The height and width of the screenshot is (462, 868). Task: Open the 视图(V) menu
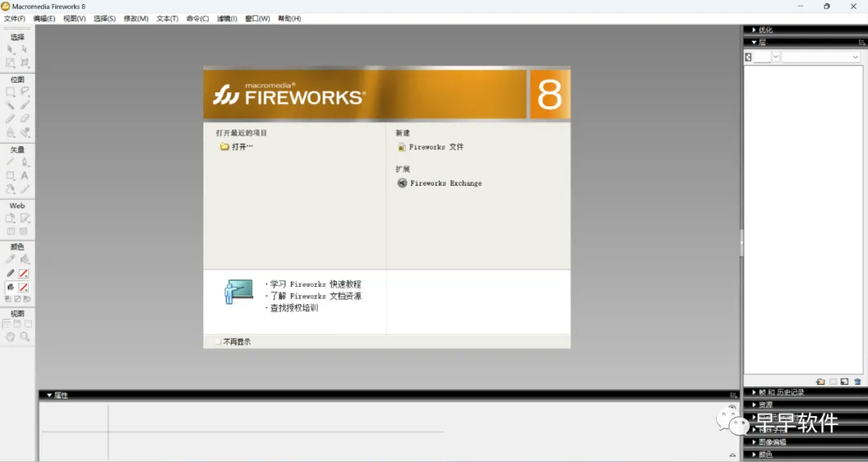(74, 18)
